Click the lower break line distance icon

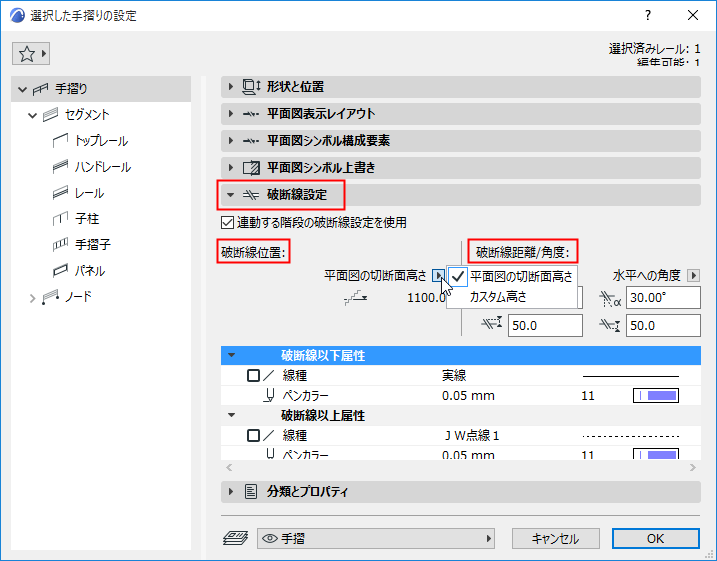click(x=610, y=325)
